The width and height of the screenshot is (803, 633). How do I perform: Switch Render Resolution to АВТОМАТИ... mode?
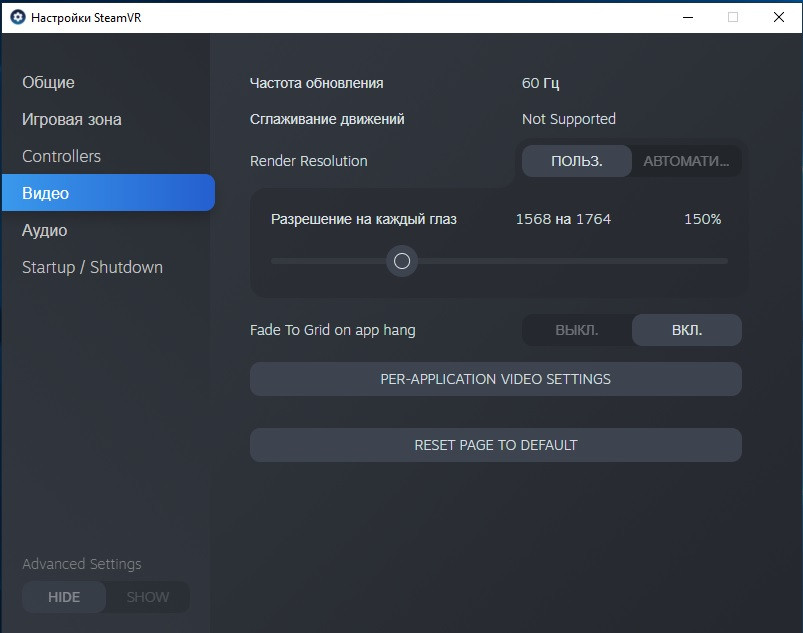click(x=686, y=161)
